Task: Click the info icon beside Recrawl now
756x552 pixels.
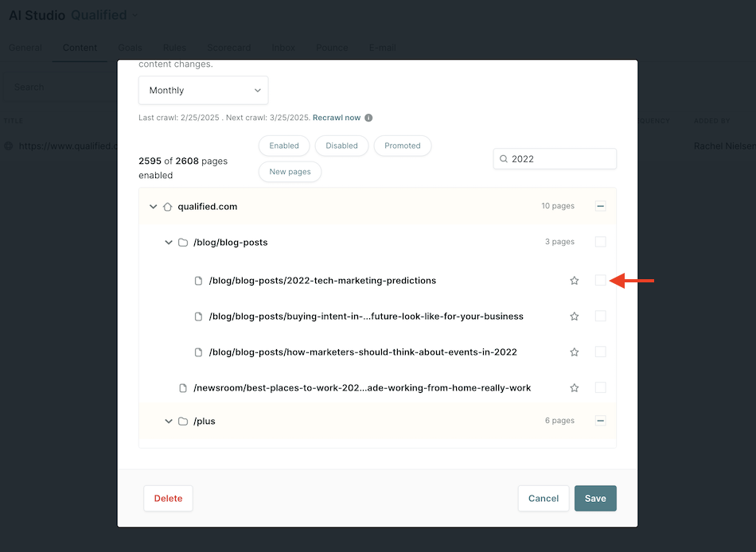Action: pyautogui.click(x=368, y=118)
